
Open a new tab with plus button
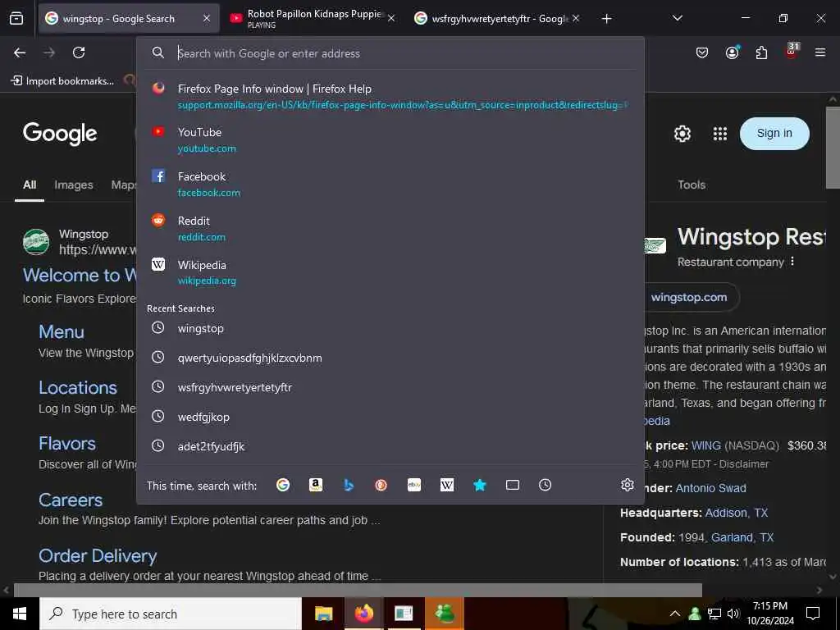606,19
